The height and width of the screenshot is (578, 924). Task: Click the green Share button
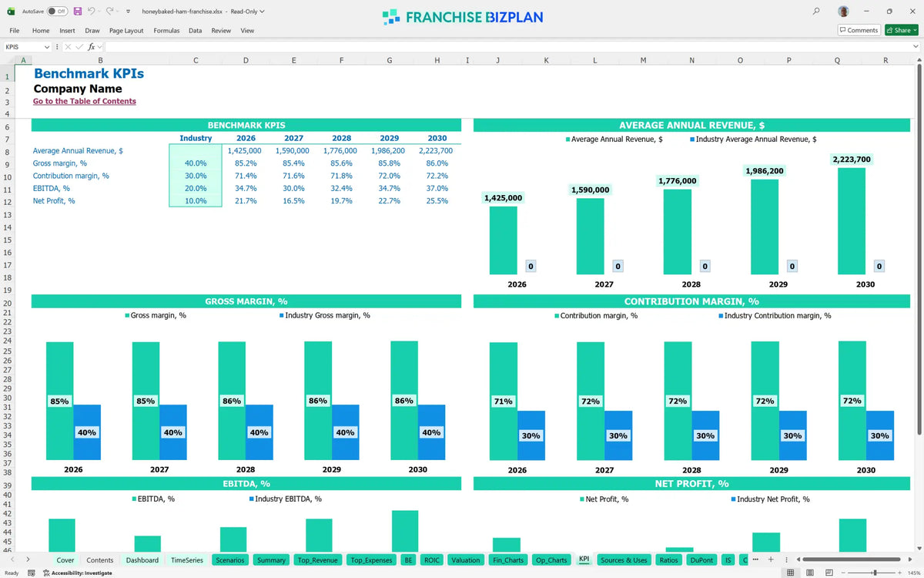tap(901, 30)
